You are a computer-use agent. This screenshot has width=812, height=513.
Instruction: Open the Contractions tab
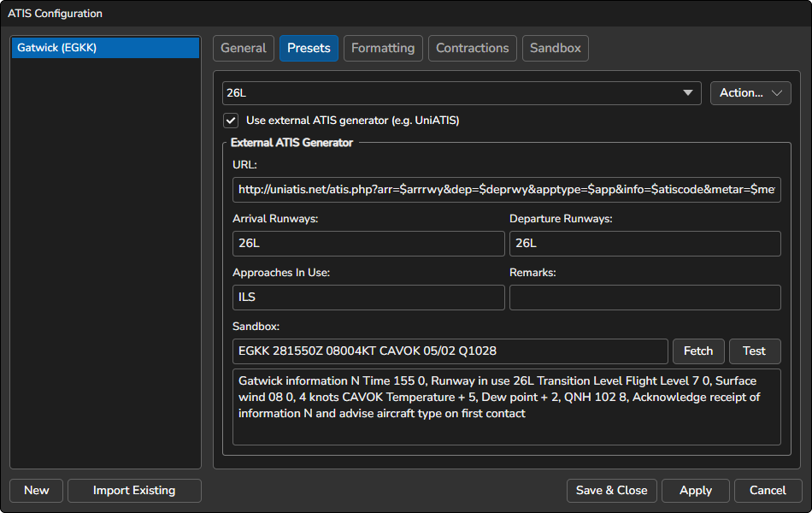473,48
